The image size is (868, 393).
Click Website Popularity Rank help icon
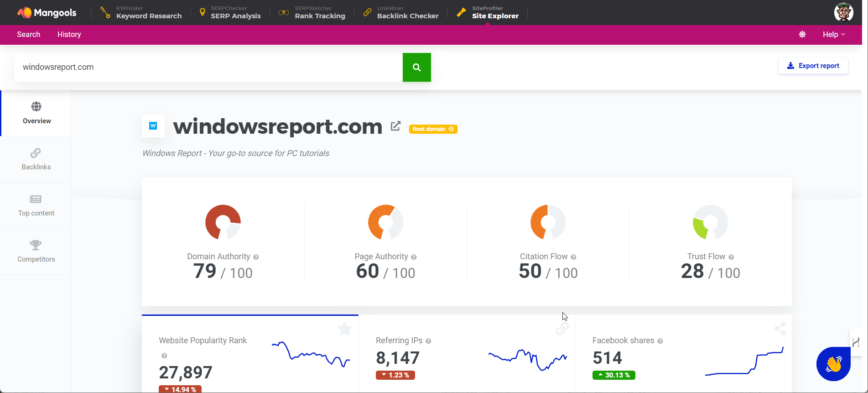[164, 356]
